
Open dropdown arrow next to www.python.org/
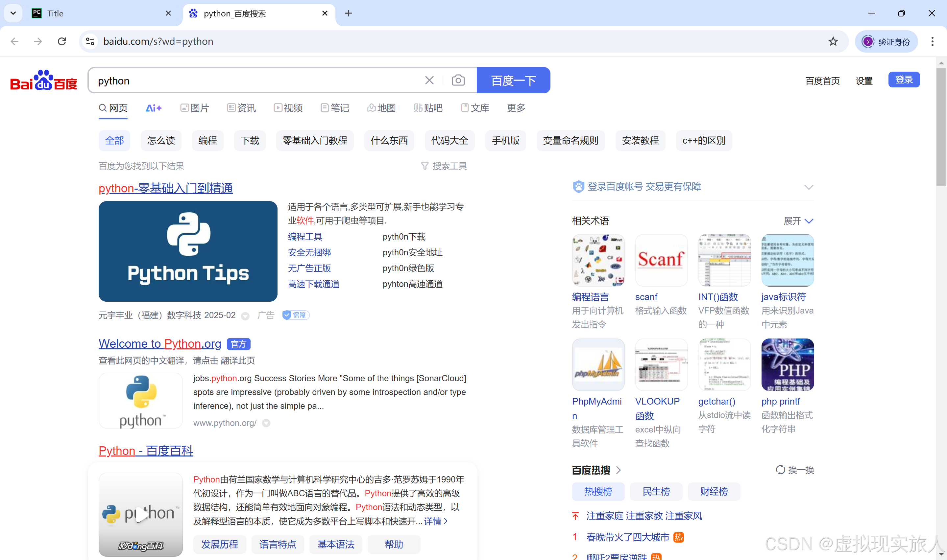[x=266, y=423]
